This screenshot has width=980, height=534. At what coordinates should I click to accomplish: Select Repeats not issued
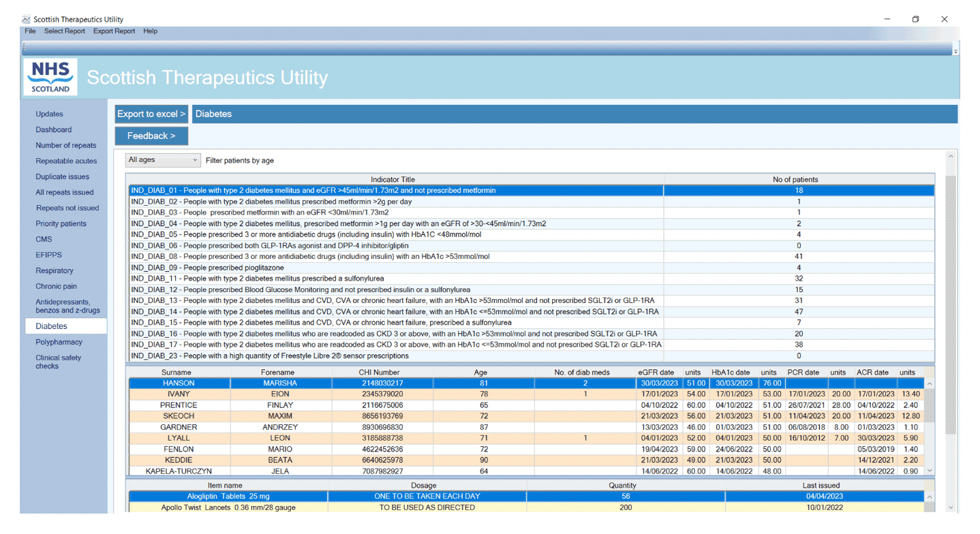(67, 208)
